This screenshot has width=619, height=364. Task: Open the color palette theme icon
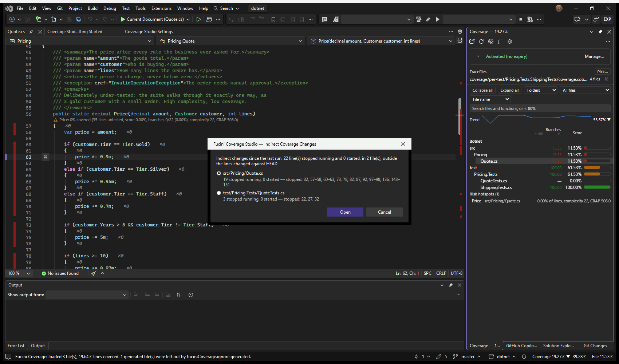pyautogui.click(x=491, y=41)
